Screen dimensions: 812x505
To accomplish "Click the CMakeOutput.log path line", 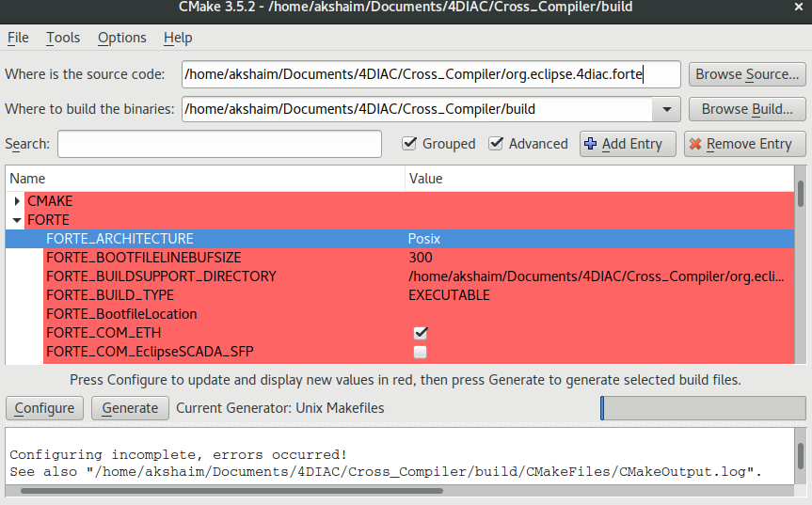I will (386, 472).
